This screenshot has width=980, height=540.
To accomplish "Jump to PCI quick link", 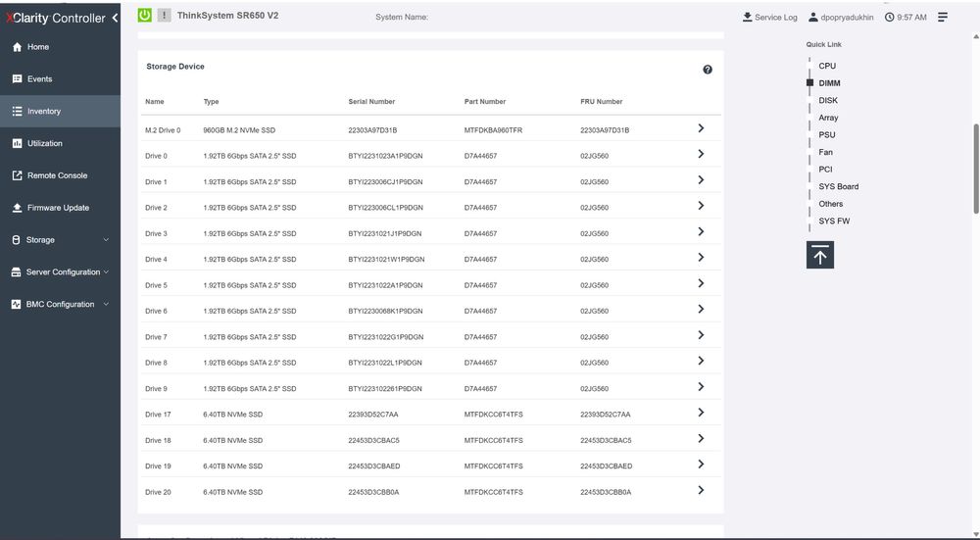I will (825, 170).
